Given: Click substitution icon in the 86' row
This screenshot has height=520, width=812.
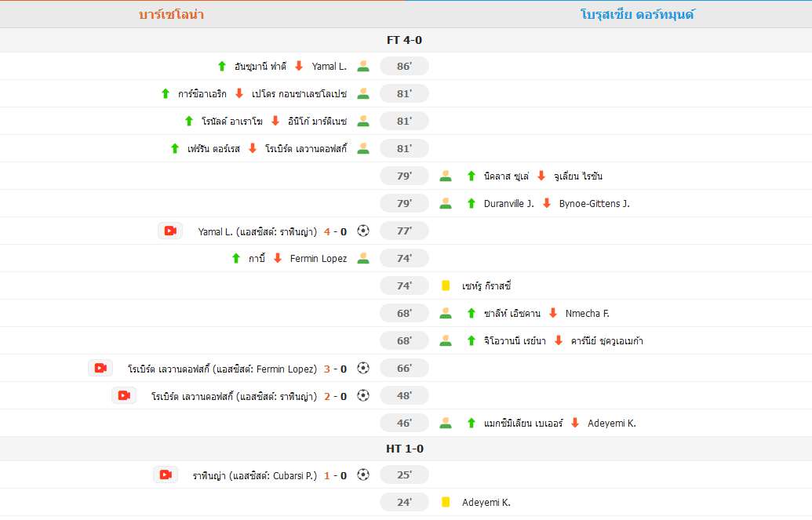Looking at the screenshot, I should (x=363, y=67).
